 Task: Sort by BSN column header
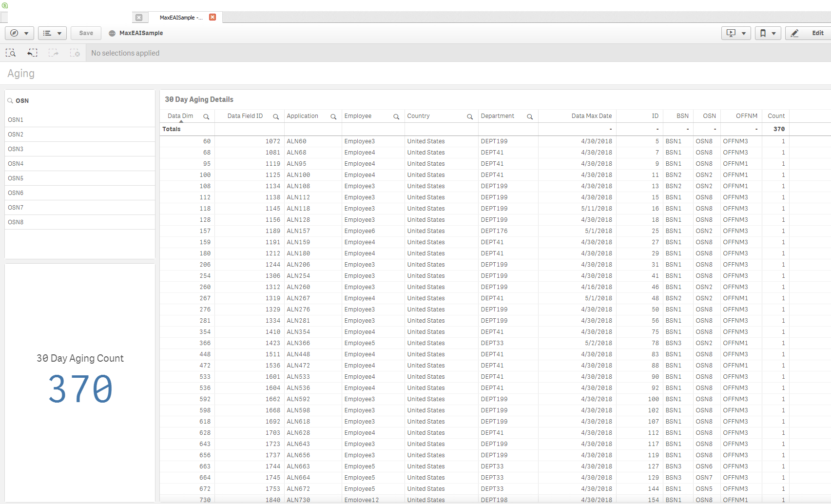point(682,116)
